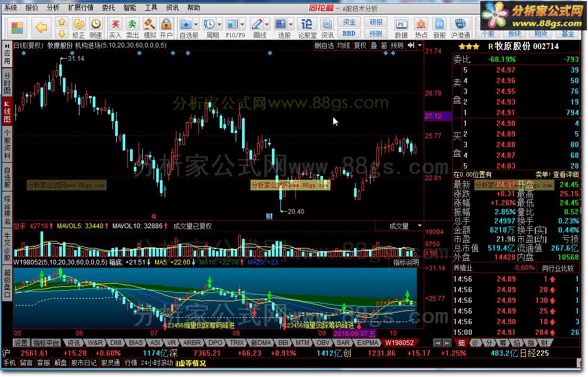Click the colorful grid home icon
This screenshot has height=377, width=588.
coord(17,27)
